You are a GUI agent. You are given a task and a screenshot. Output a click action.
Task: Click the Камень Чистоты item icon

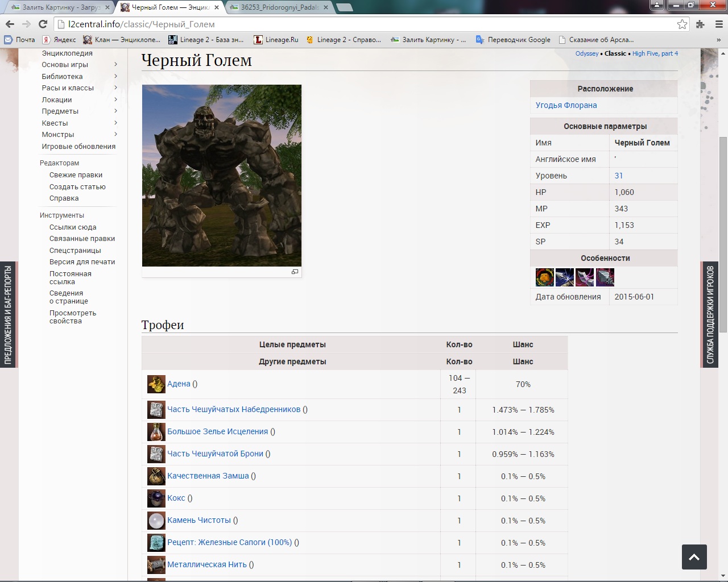(x=156, y=521)
